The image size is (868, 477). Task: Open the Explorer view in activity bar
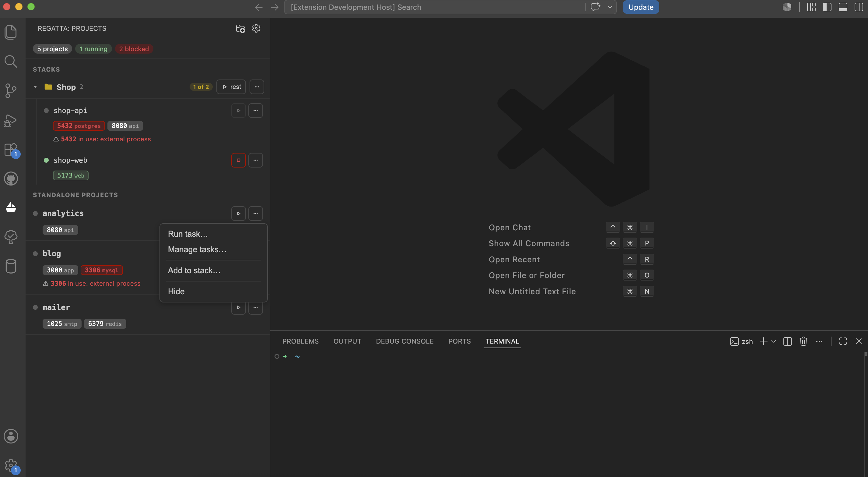point(11,32)
